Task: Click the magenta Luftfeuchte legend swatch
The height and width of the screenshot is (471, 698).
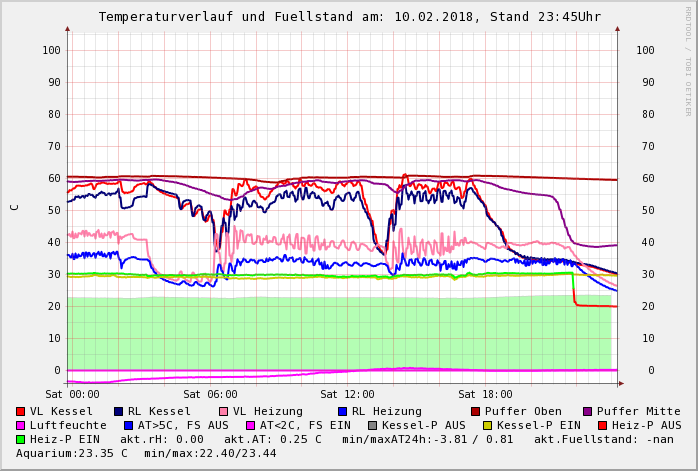Action: click(21, 425)
